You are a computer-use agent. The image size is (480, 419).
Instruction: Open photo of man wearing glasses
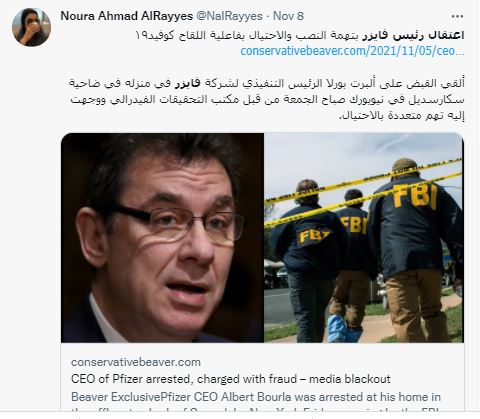click(162, 238)
